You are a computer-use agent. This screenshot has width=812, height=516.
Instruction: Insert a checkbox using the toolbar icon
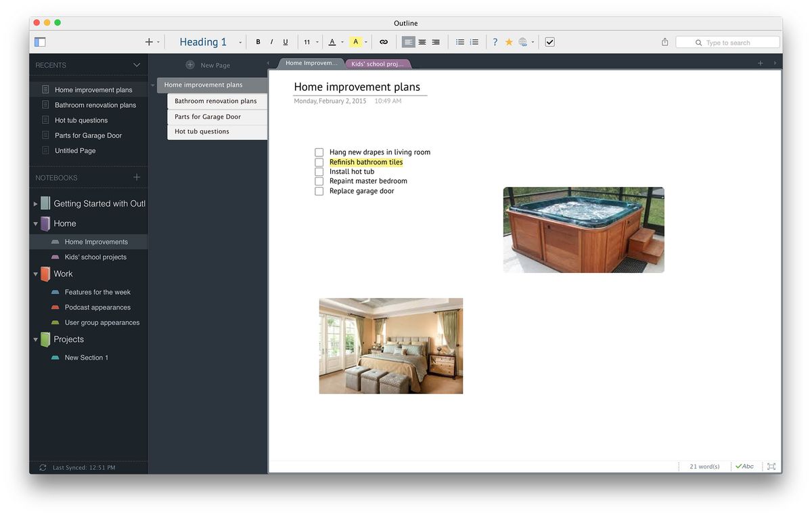549,41
